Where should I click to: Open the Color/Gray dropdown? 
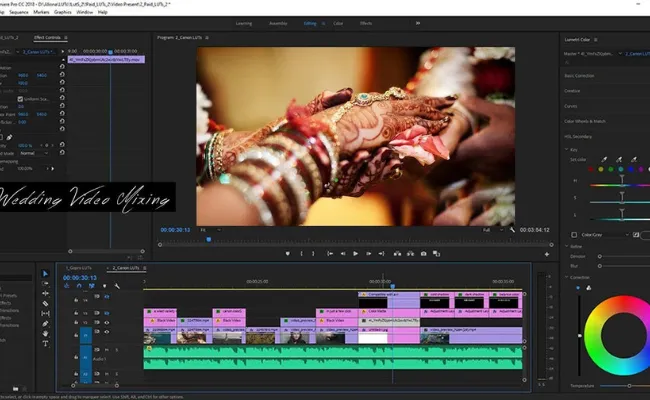[x=605, y=235]
